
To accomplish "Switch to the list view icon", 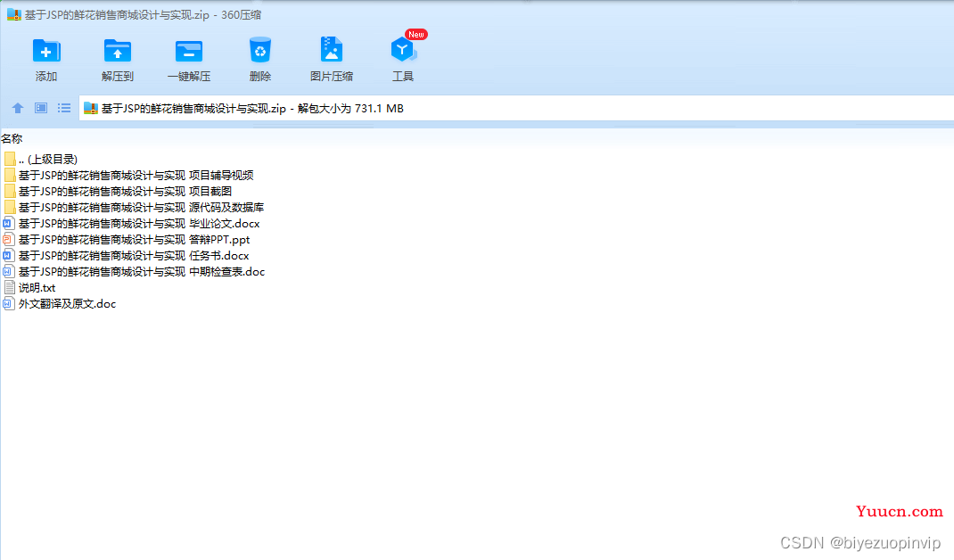I will pyautogui.click(x=64, y=108).
